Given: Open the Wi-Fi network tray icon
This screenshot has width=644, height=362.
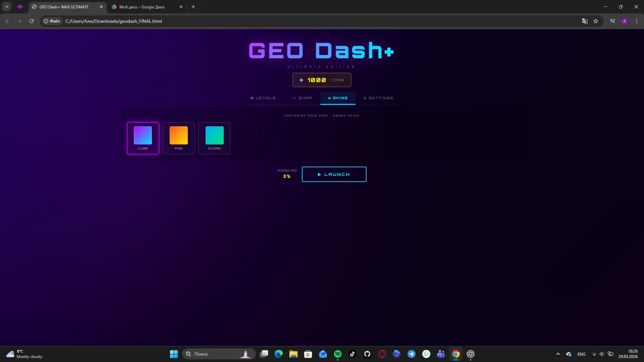Looking at the screenshot, I should 594,354.
